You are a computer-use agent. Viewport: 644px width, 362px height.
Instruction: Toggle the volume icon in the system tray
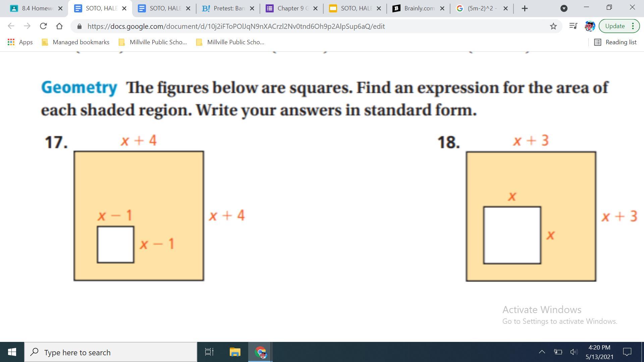[574, 352]
